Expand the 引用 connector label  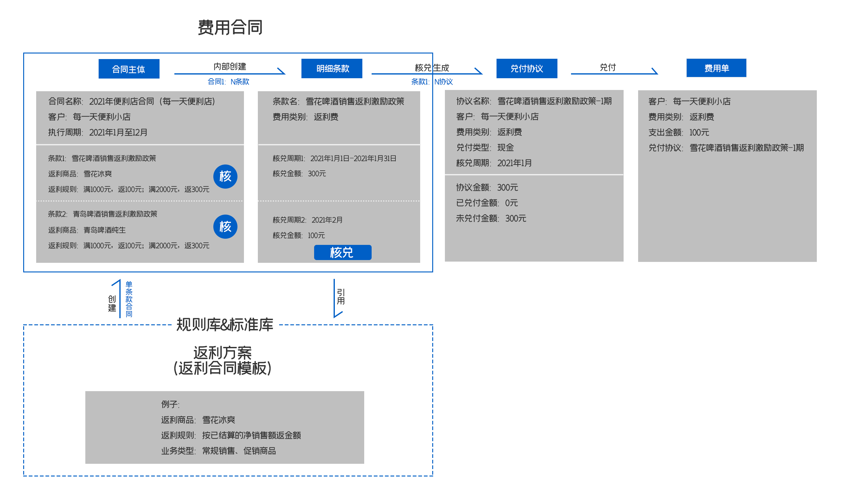(341, 296)
